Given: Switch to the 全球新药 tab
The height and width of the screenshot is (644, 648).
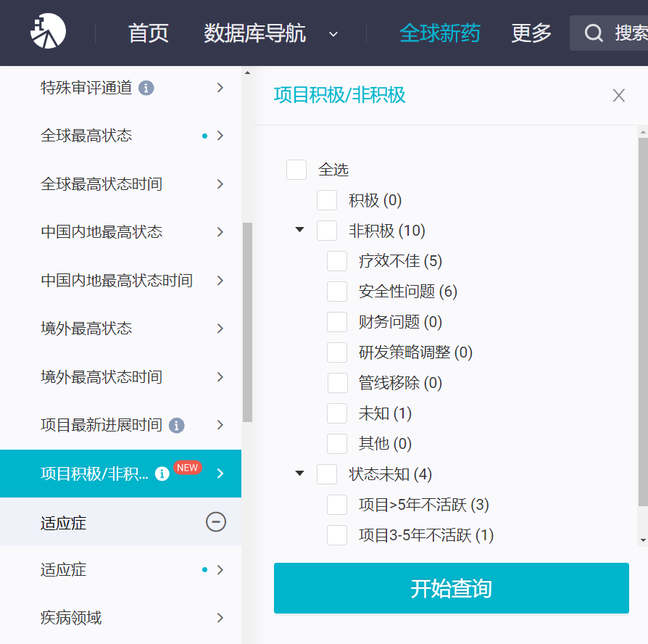Looking at the screenshot, I should pos(440,33).
